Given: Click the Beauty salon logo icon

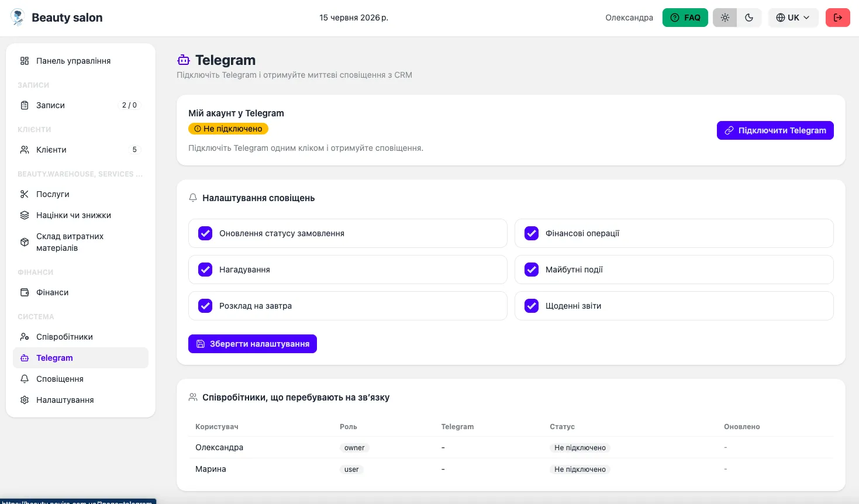Looking at the screenshot, I should [x=18, y=18].
